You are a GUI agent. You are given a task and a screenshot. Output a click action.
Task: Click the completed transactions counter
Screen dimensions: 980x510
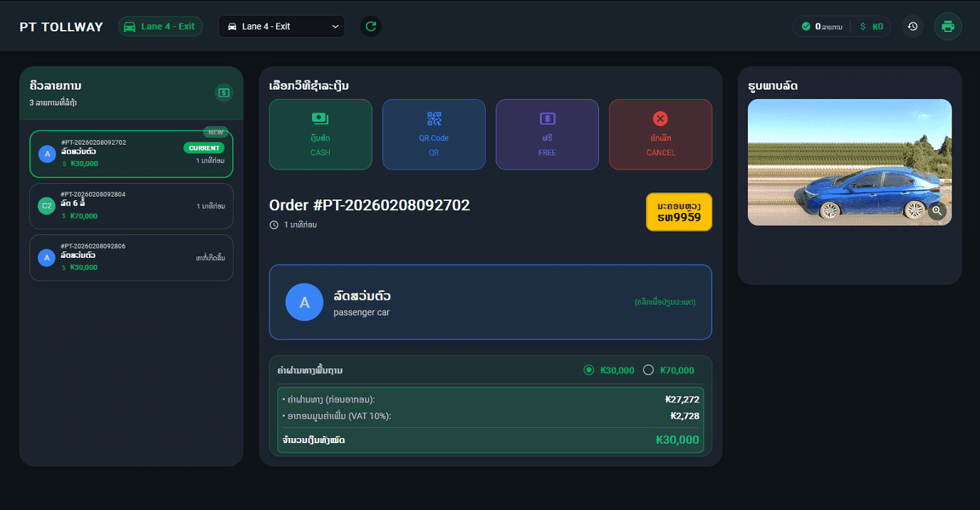[821, 26]
